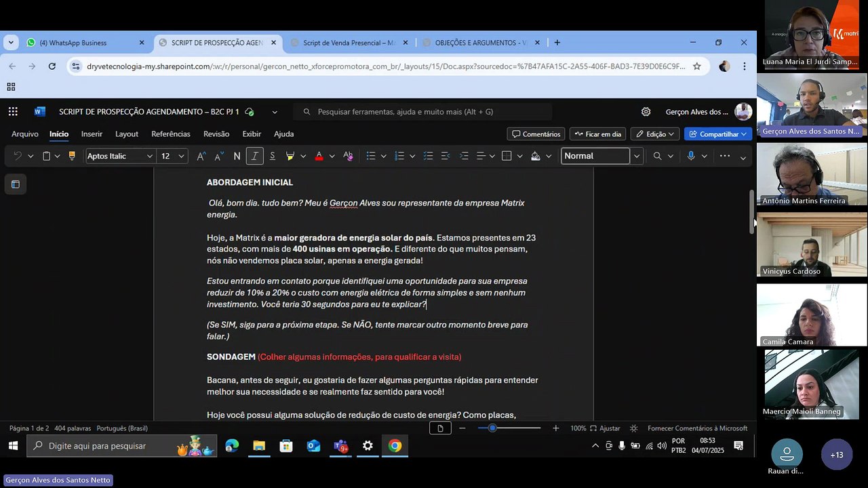
Task: Increase the paragraph indent
Action: (x=464, y=156)
